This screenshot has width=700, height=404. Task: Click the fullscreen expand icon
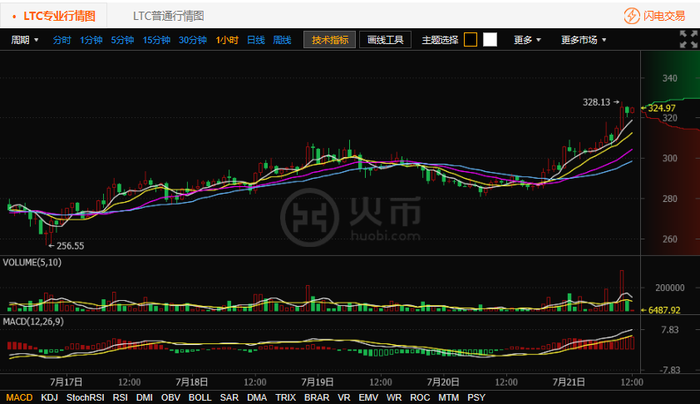(686, 40)
